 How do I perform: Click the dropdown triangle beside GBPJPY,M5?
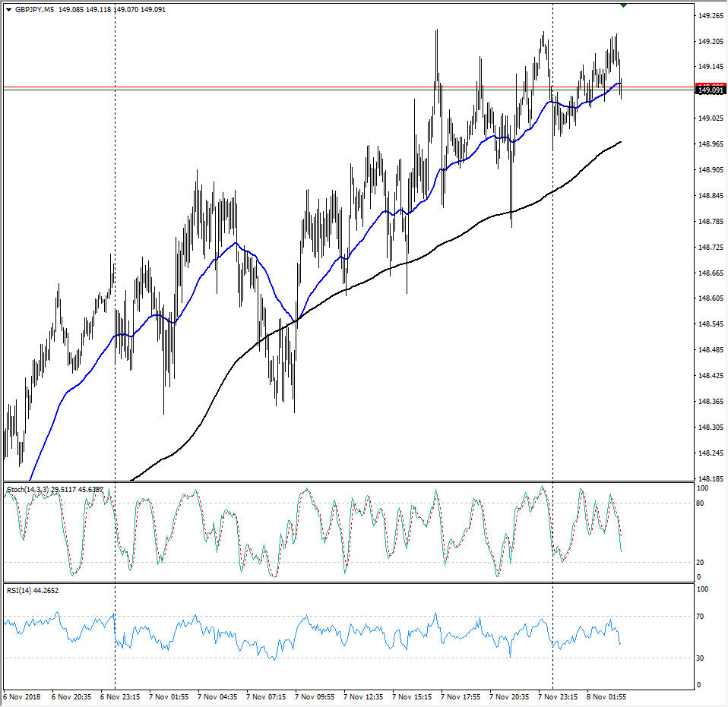tap(8, 10)
